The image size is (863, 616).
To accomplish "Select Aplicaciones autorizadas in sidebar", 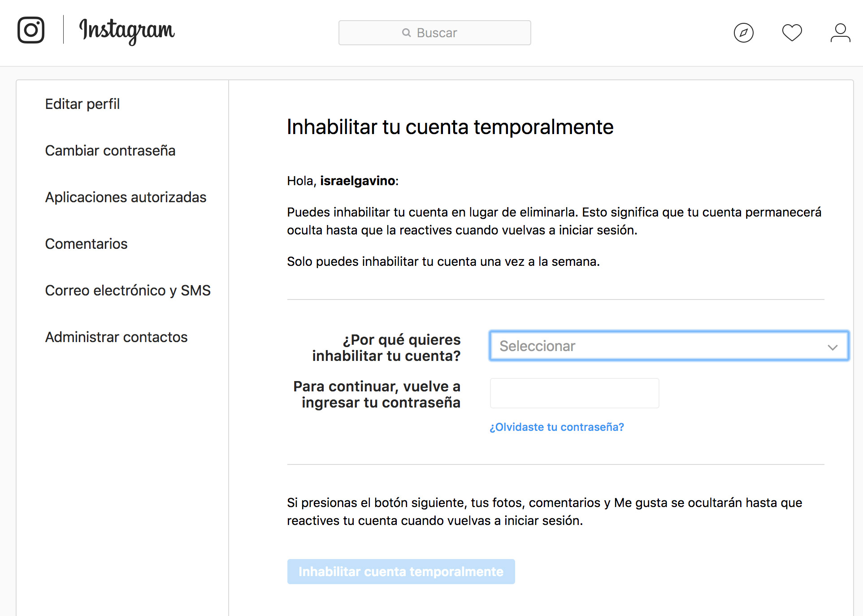I will tap(126, 197).
